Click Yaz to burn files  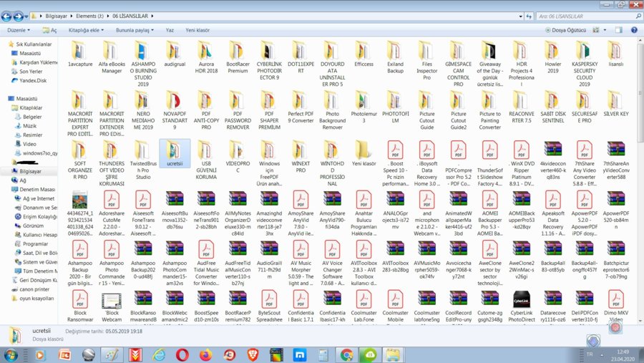pos(170,30)
